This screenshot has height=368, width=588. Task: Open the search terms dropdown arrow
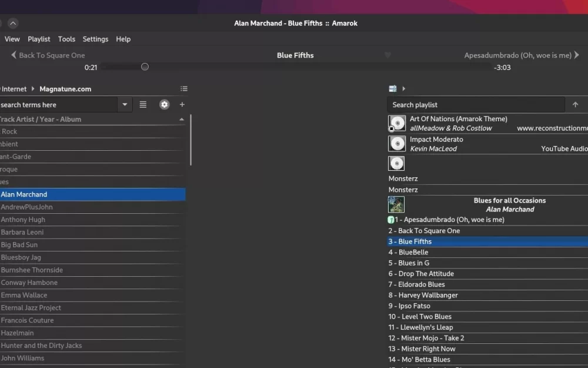tap(124, 104)
